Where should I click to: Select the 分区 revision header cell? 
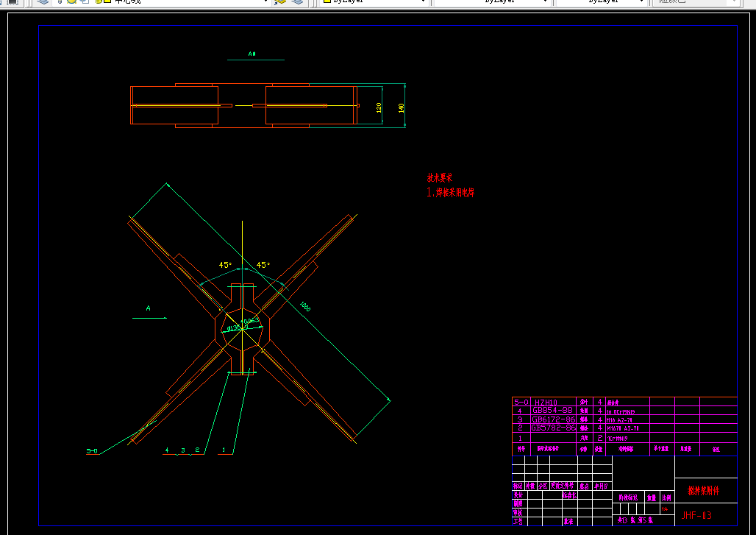(x=543, y=486)
